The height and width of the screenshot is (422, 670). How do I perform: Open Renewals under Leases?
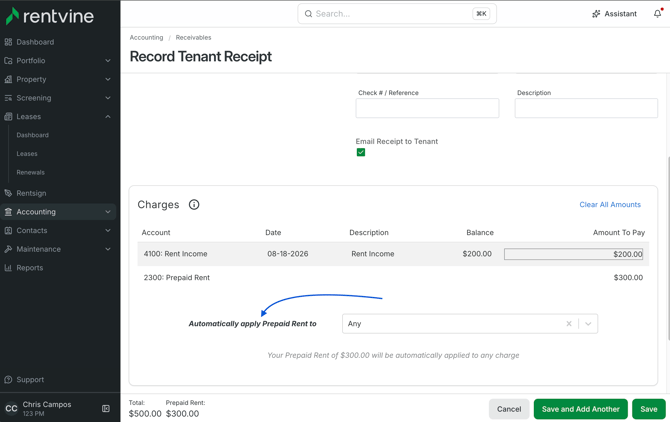31,172
